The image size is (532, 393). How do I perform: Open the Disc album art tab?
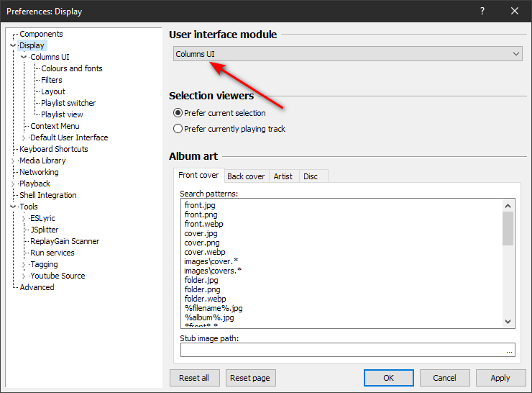(x=311, y=176)
